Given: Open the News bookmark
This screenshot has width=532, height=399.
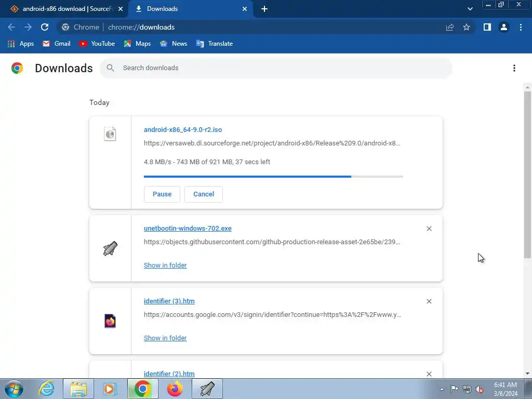Looking at the screenshot, I should (x=174, y=44).
